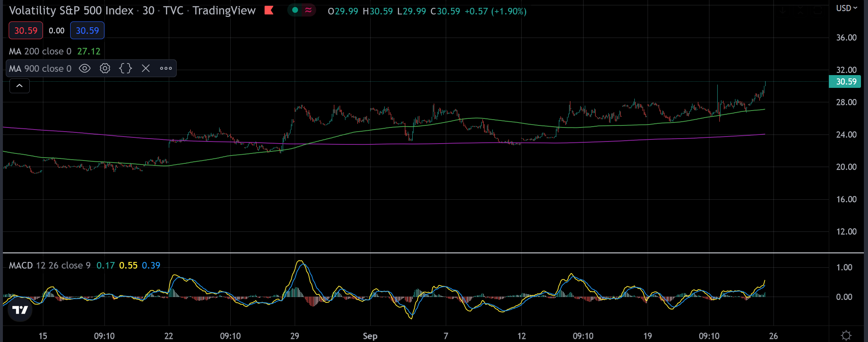The image size is (868, 342).
Task: Select the MA 900 close indicator label
Action: (x=40, y=68)
